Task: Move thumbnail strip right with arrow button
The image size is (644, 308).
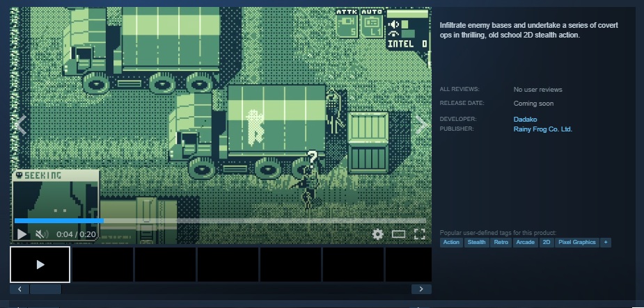Action: coord(421,289)
